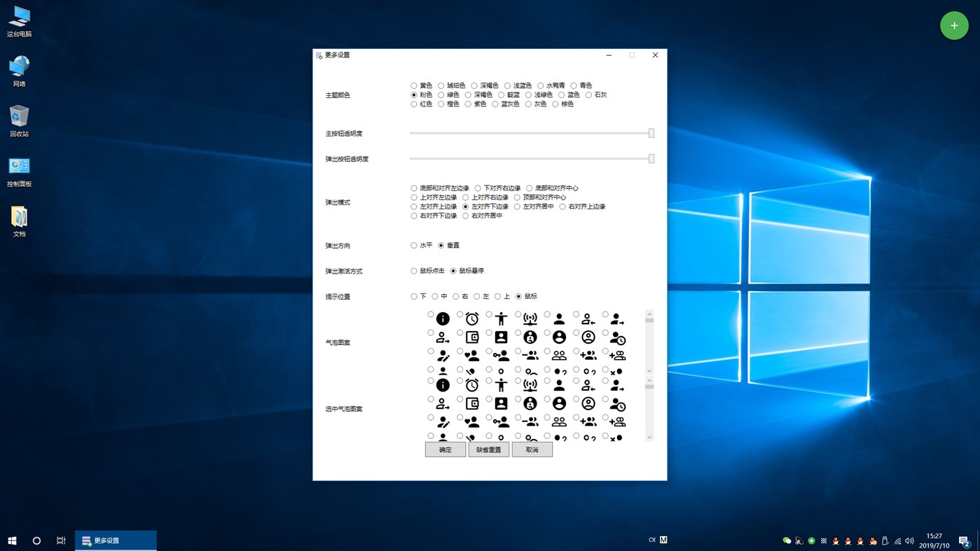Click the 弹出按钮透明度 slider handle
The height and width of the screenshot is (551, 980).
650,159
